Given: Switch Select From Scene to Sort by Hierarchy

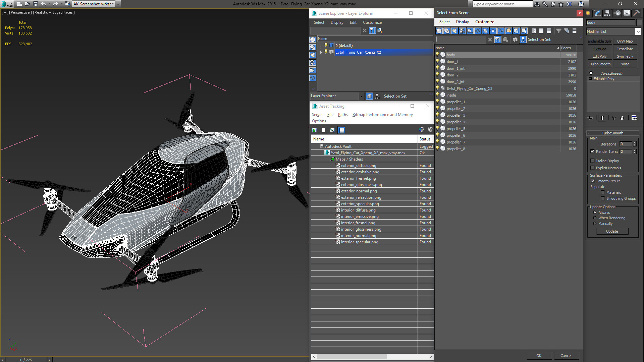Looking at the screenshot, I should point(523,40).
